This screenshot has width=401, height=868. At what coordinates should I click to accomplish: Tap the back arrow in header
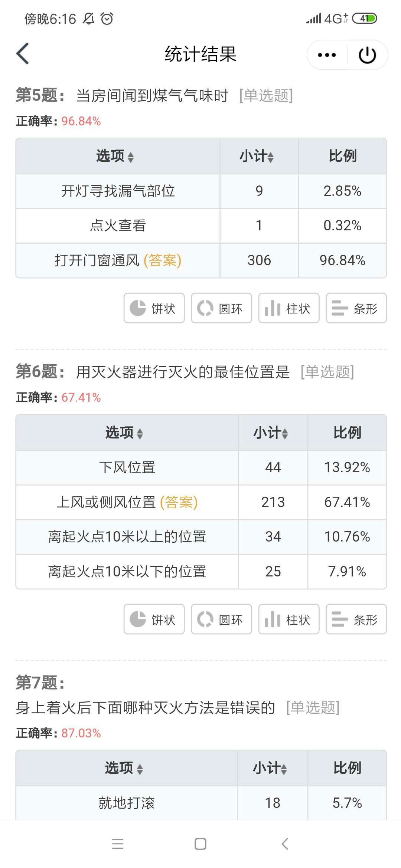tap(23, 54)
